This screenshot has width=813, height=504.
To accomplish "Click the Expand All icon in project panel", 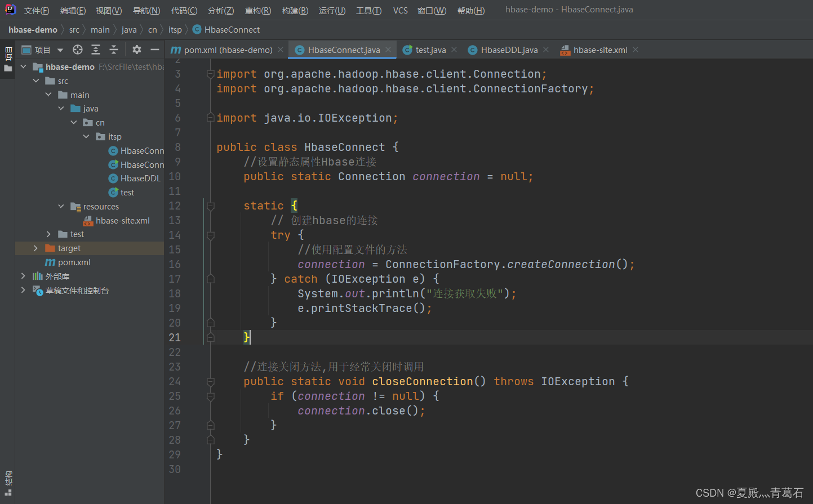I will (96, 50).
